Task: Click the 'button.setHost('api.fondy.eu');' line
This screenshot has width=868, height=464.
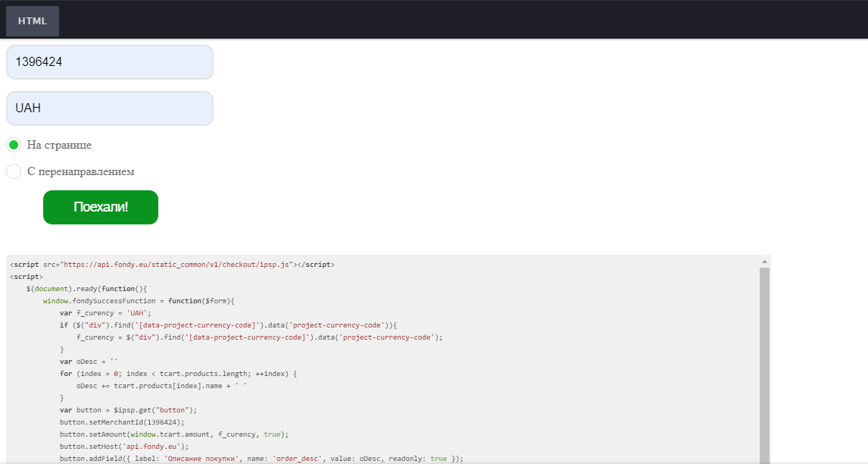Action: pos(124,447)
